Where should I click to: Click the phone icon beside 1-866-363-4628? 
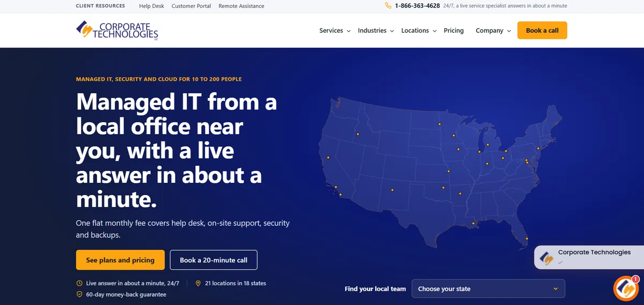click(388, 6)
